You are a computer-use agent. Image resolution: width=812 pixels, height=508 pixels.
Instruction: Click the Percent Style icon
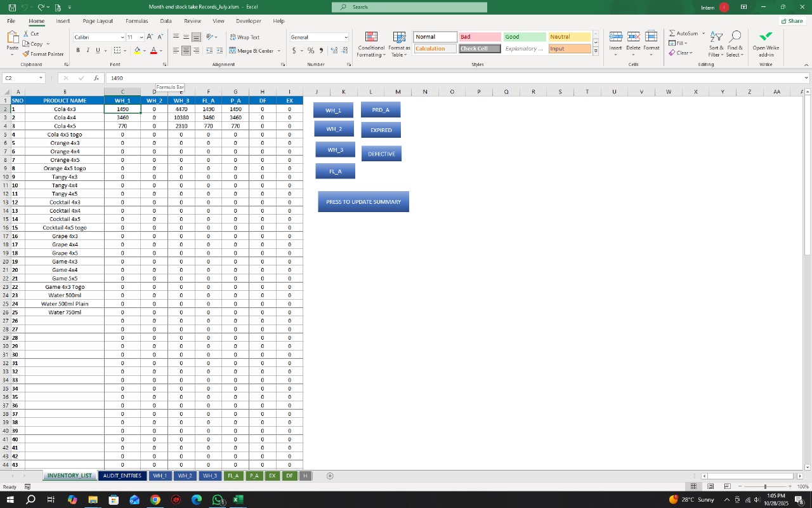pyautogui.click(x=311, y=51)
